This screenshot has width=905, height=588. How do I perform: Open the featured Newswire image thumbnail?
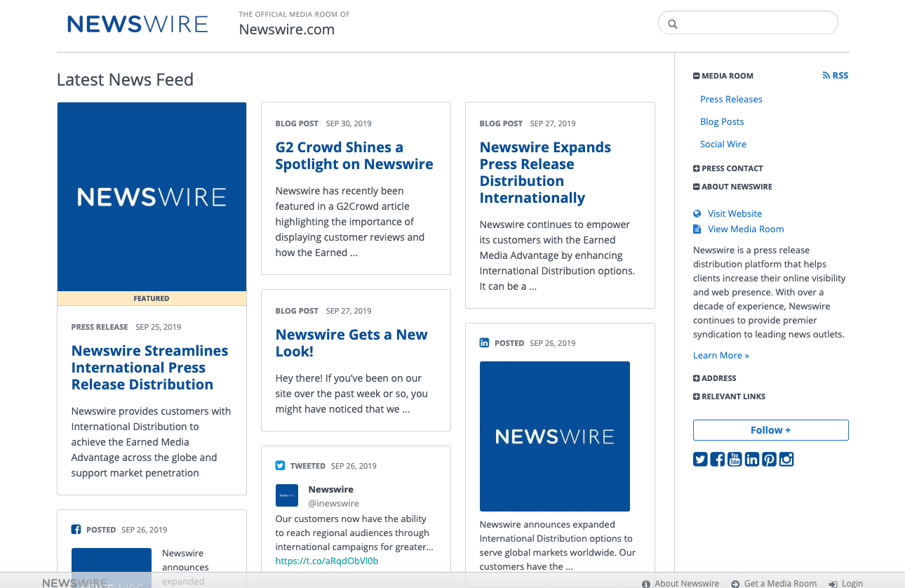tap(152, 196)
